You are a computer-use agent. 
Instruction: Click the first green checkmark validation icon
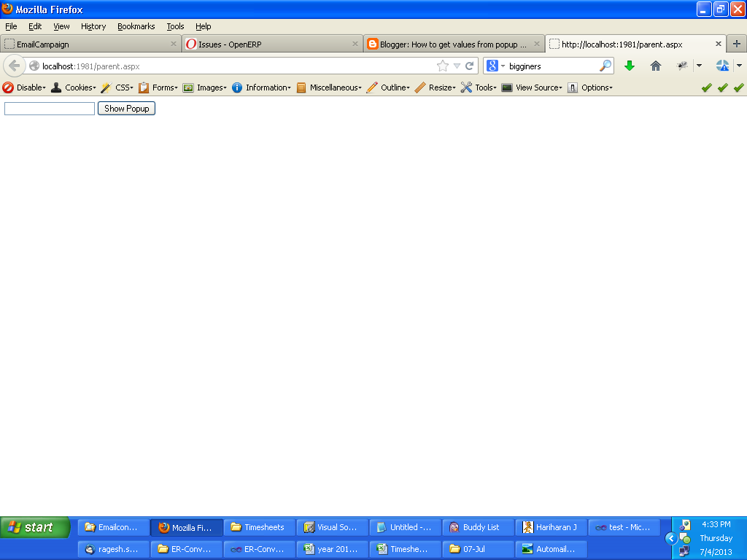(x=705, y=87)
